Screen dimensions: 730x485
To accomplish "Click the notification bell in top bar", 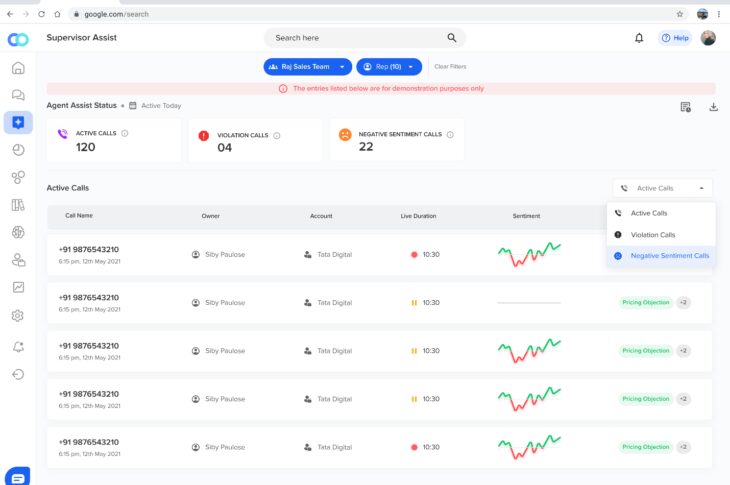I will click(639, 38).
